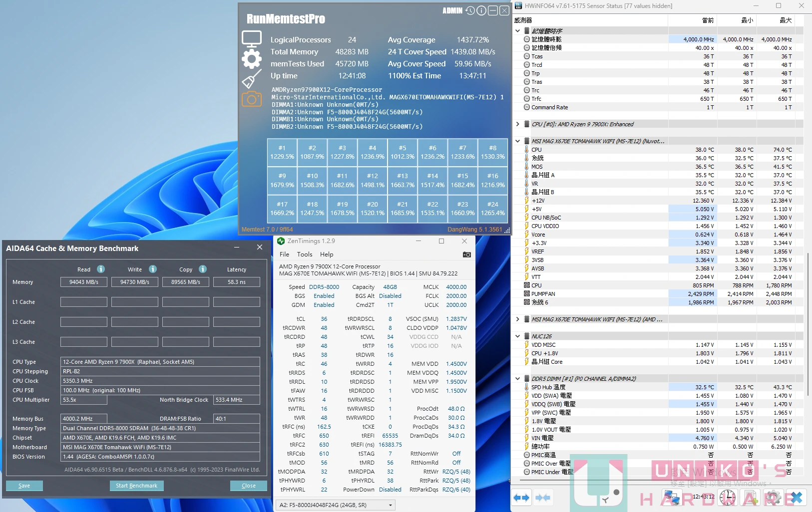Screen dimensions: 812x512
Task: Select the CPU NB/SoC voltage row
Action: click(658, 218)
